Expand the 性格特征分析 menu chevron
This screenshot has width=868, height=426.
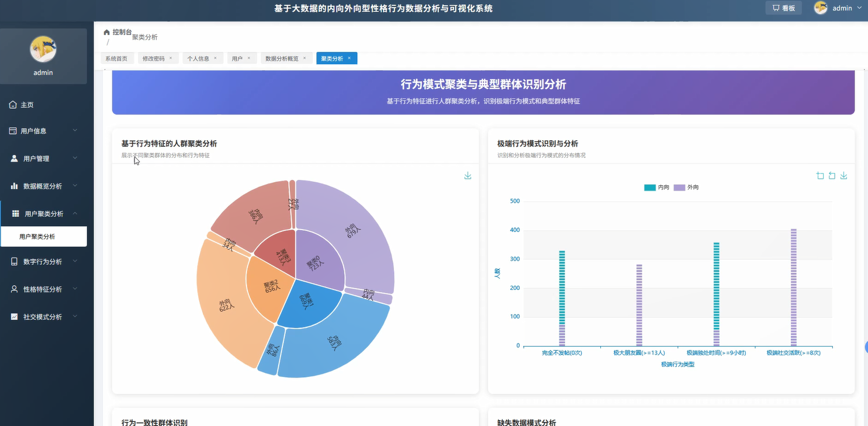[x=75, y=289]
